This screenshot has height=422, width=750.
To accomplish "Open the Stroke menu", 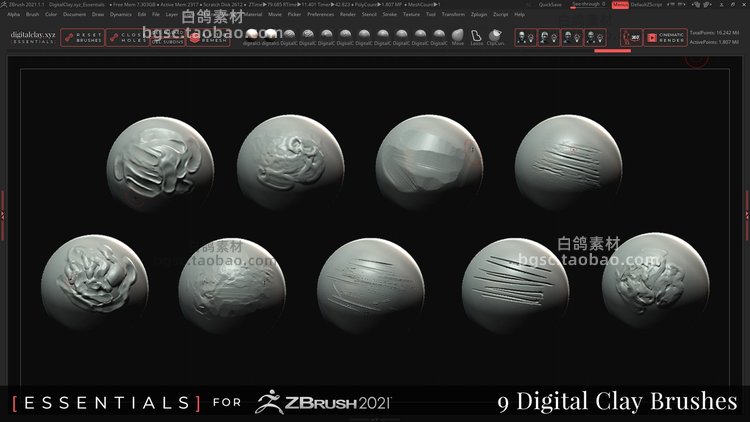I will [x=390, y=14].
